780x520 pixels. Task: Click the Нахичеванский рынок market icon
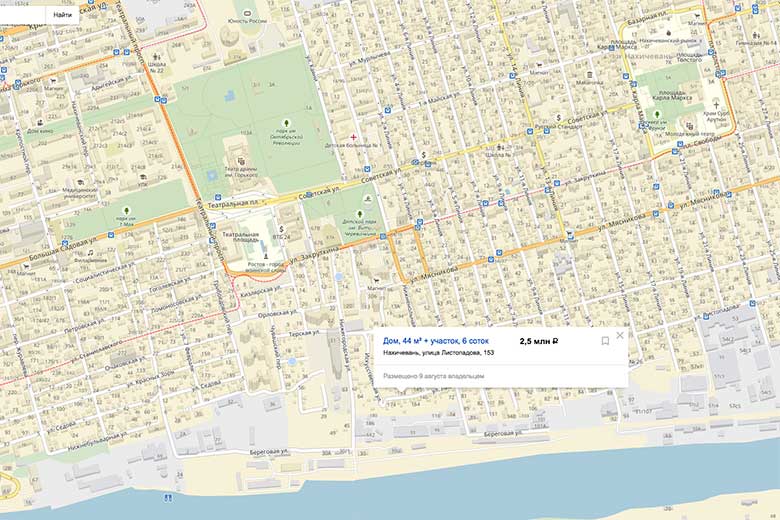669,33
